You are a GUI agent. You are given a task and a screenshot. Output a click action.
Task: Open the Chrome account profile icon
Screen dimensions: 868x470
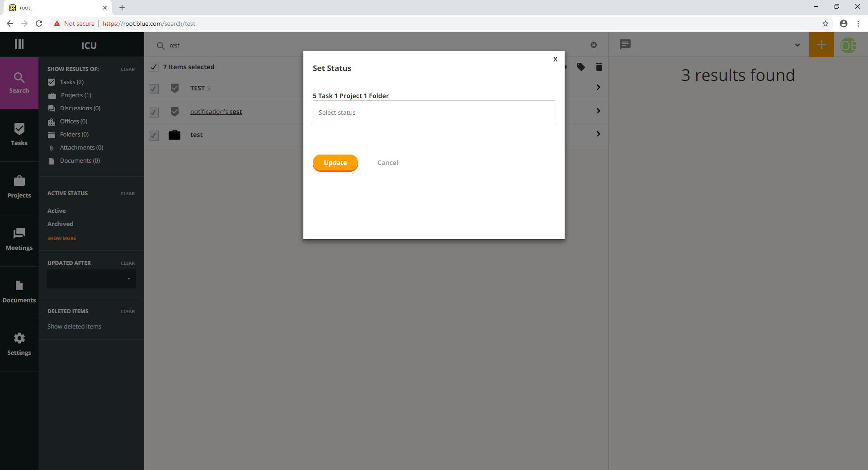(x=844, y=23)
